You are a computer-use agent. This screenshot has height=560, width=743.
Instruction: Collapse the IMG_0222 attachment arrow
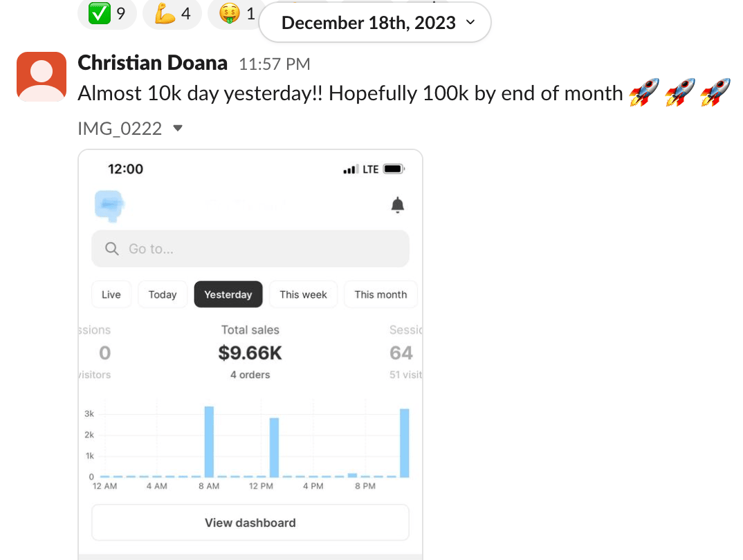[178, 128]
